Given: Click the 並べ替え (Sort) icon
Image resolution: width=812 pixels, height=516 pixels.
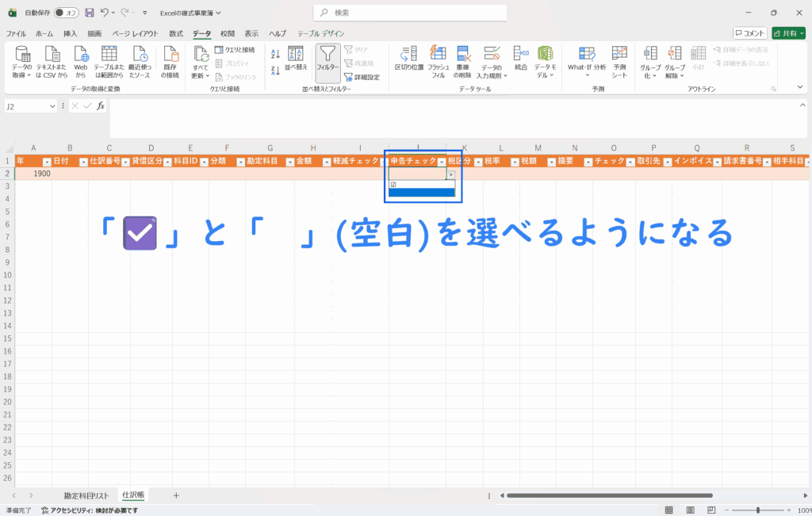Looking at the screenshot, I should click(295, 58).
